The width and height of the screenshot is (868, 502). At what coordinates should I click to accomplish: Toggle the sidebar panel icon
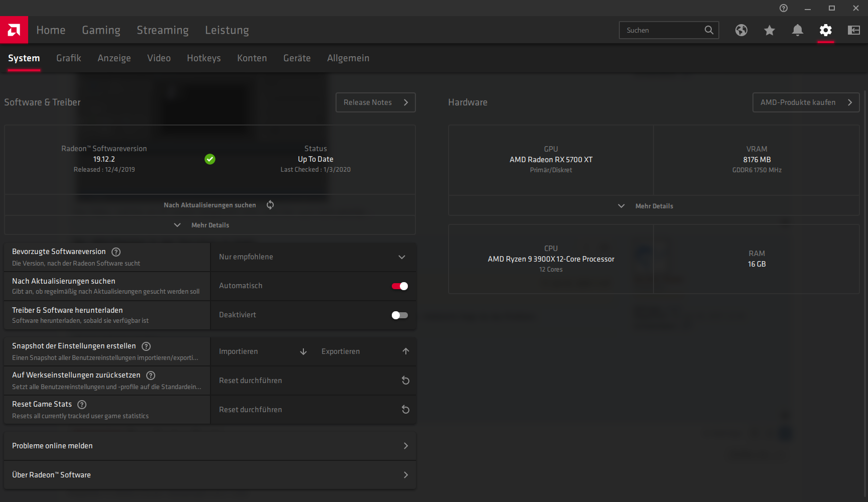853,30
